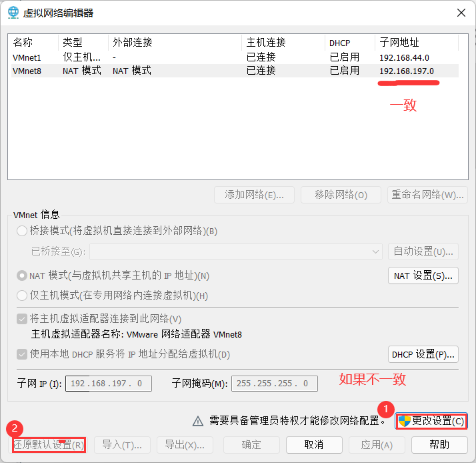Click 更改设置(C) button
The image size is (476, 463).
pos(431,421)
